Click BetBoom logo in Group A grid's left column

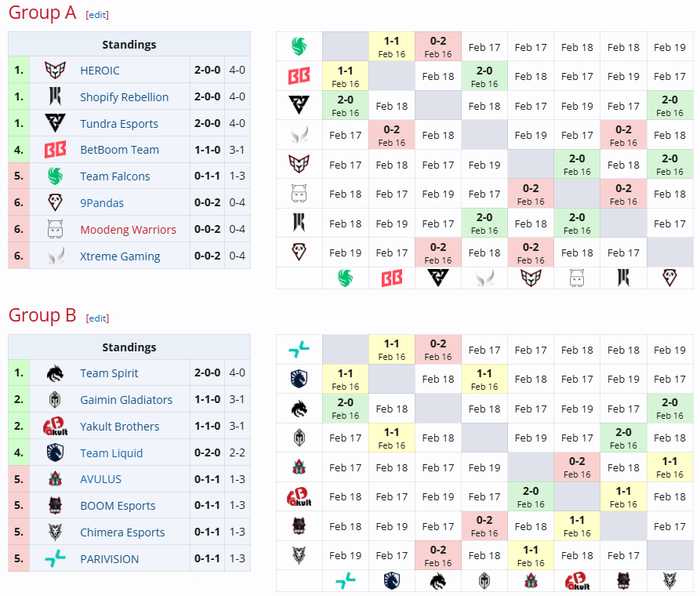299,76
